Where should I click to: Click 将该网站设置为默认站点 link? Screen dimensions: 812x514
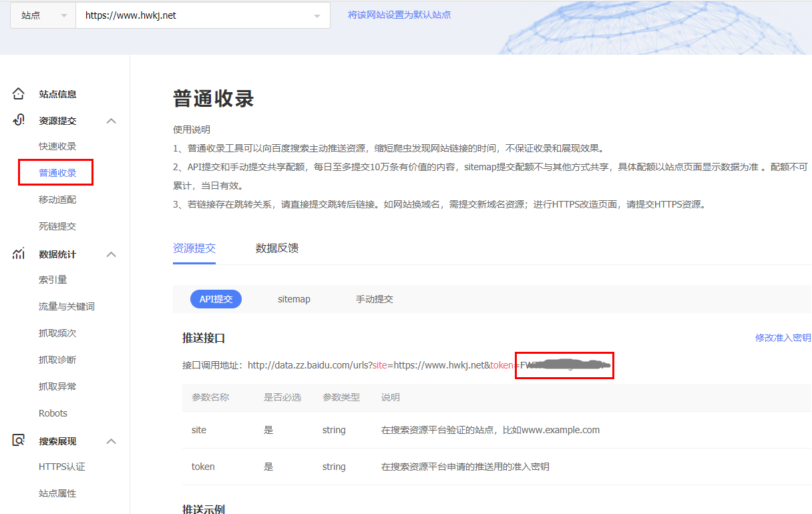(399, 15)
